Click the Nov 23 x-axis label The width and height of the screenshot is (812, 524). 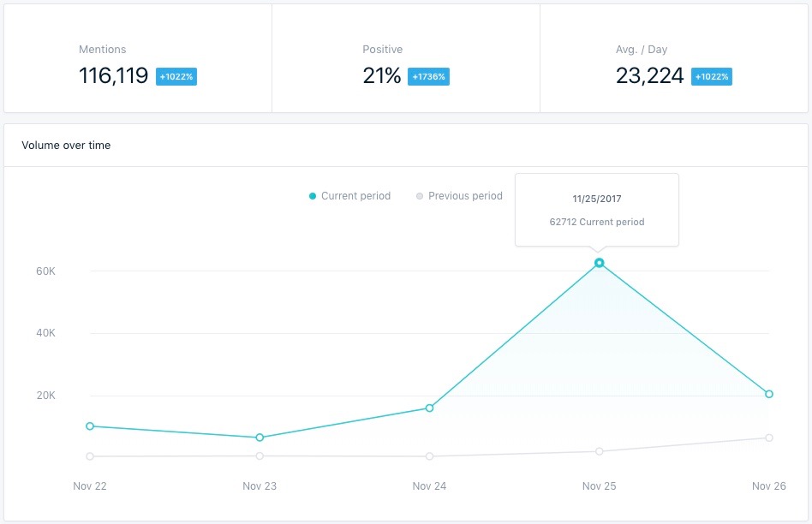[x=260, y=486]
